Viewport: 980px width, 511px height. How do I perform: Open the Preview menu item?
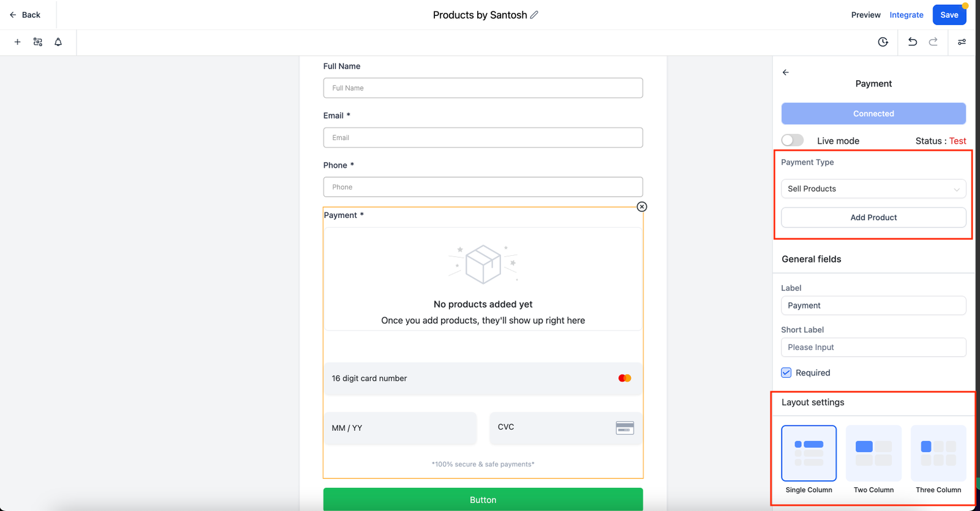[865, 15]
